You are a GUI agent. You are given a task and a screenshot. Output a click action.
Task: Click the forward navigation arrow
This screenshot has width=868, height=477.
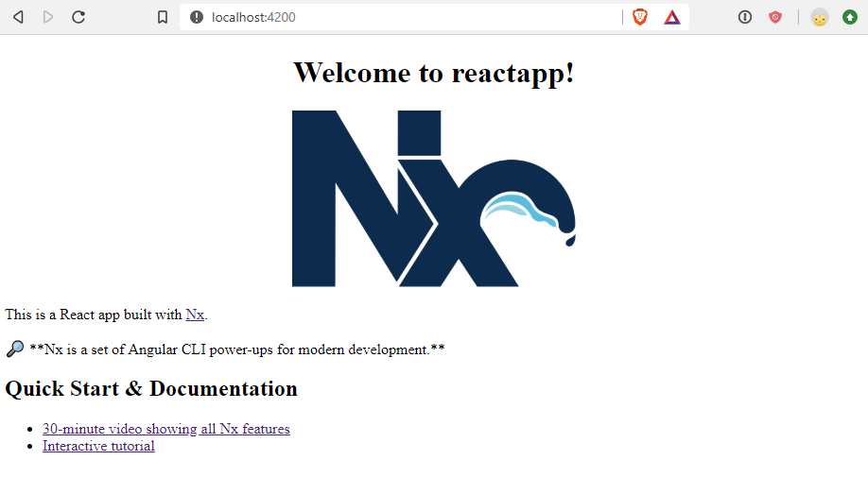48,17
